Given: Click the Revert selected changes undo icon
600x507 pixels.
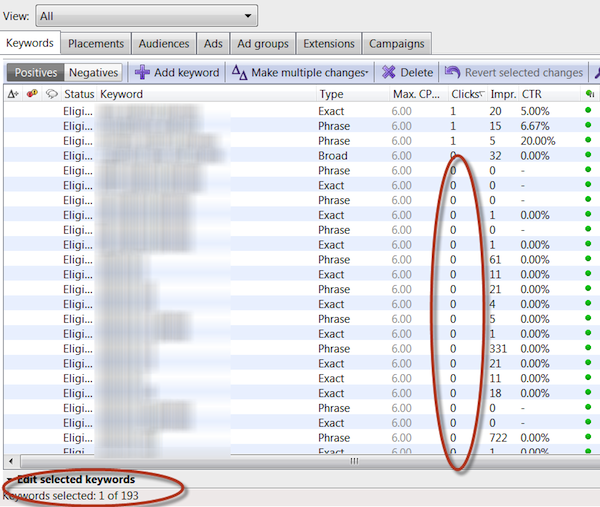Looking at the screenshot, I should point(453,73).
